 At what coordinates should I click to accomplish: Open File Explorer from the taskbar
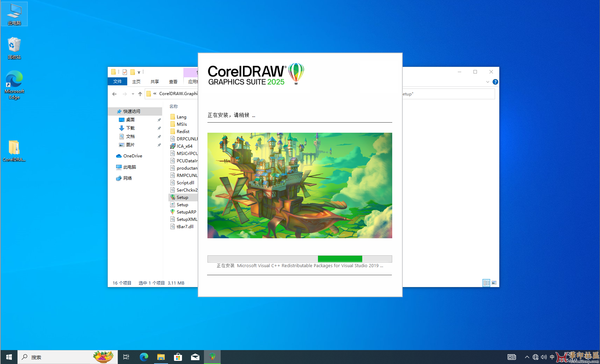pos(161,357)
